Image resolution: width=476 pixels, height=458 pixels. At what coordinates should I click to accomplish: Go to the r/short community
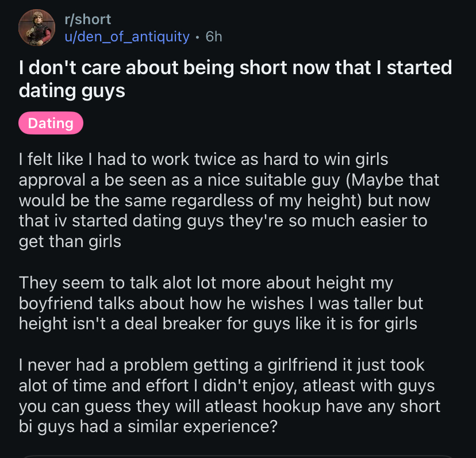pyautogui.click(x=88, y=20)
